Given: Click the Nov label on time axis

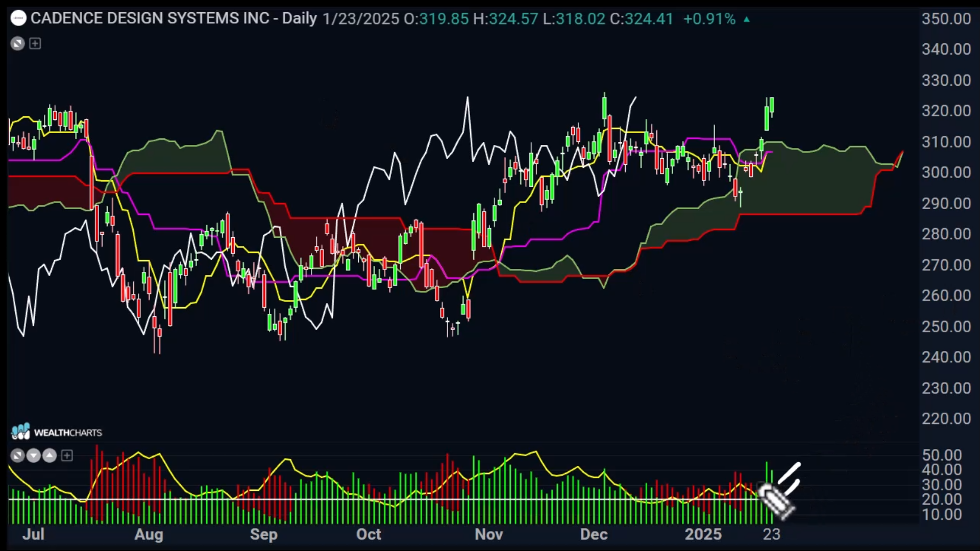Looking at the screenshot, I should pos(488,534).
